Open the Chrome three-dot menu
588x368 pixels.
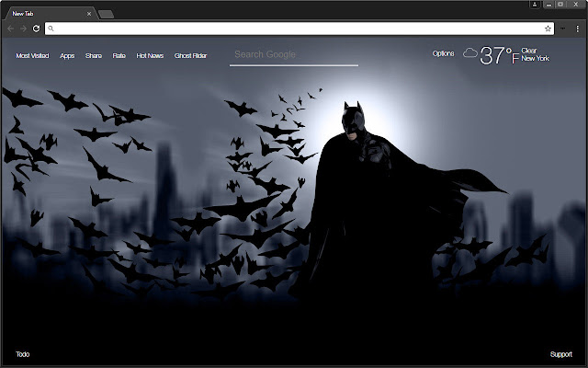578,29
